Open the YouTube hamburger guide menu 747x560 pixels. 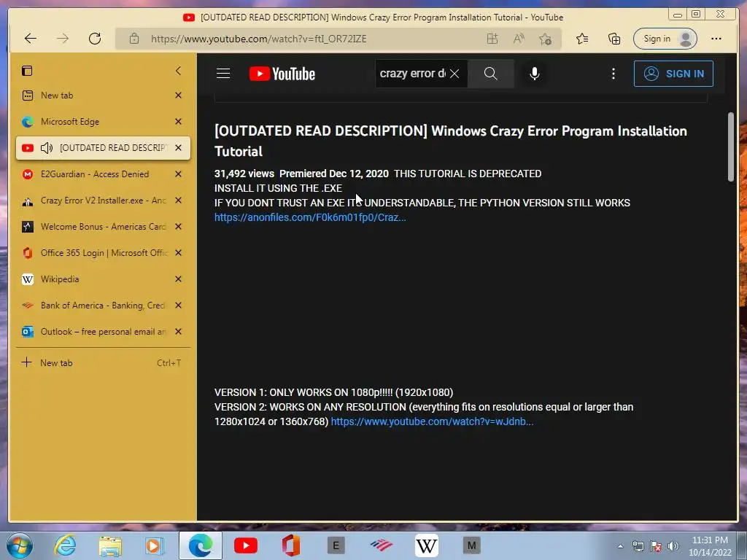point(223,74)
